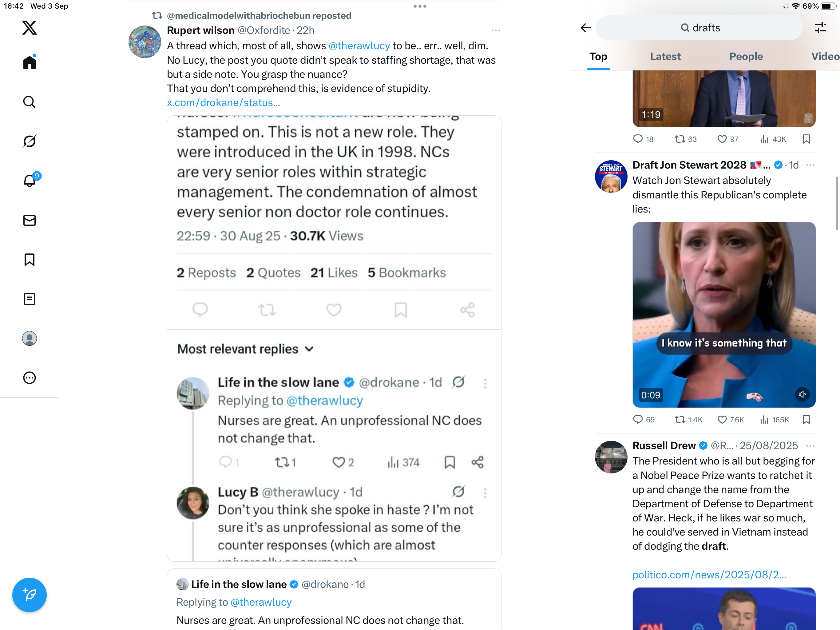Screen dimensions: 840x630
Task: Open direct messages envelope icon
Action: pos(29,220)
